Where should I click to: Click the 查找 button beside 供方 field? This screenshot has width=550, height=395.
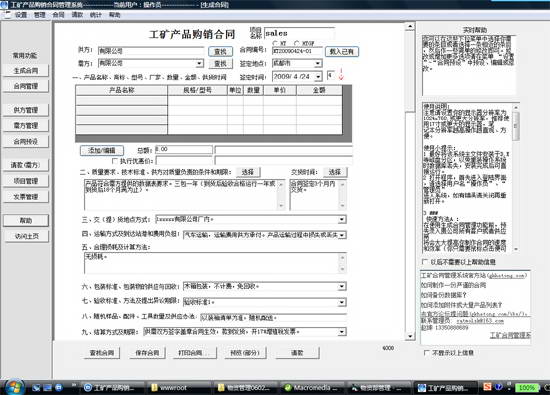click(x=220, y=52)
